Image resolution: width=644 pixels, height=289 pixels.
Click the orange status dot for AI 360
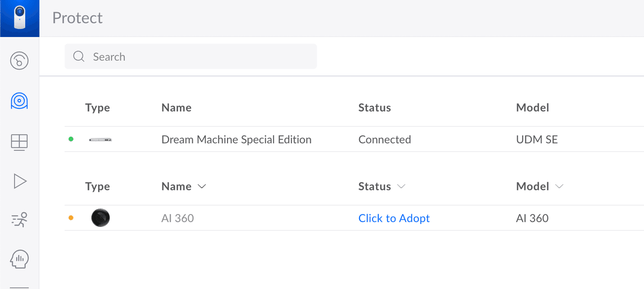71,218
